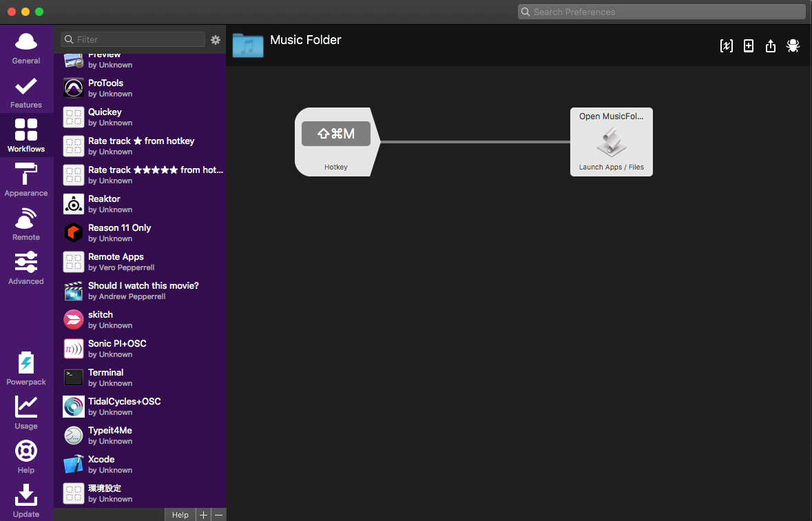Image resolution: width=812 pixels, height=521 pixels.
Task: Select the Reaktor workflow icon
Action: coord(74,204)
